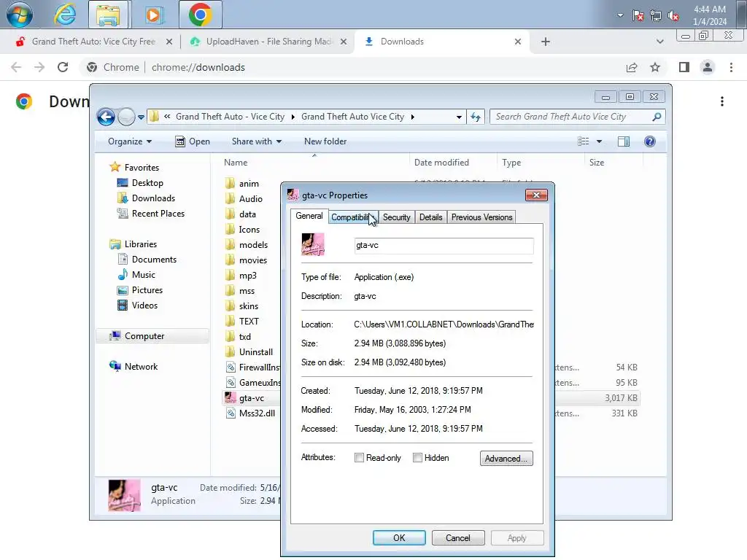747x560 pixels.
Task: Launch Internet Explorer from taskbar
Action: (x=65, y=15)
